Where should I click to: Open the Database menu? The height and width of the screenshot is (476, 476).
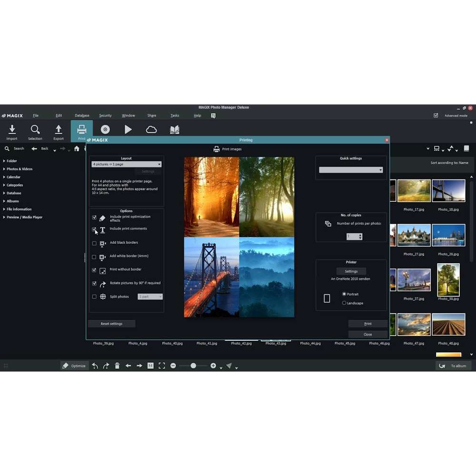pyautogui.click(x=82, y=115)
